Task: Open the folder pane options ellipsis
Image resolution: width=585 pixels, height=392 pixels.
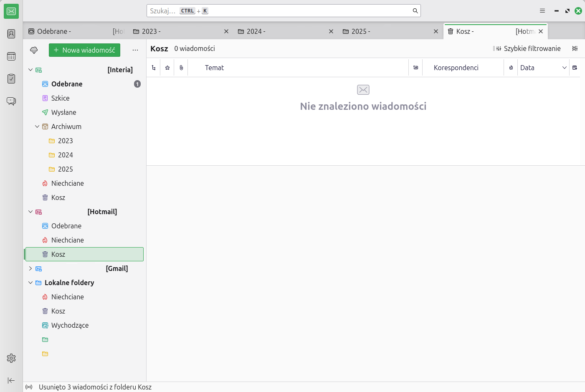Action: (x=135, y=50)
